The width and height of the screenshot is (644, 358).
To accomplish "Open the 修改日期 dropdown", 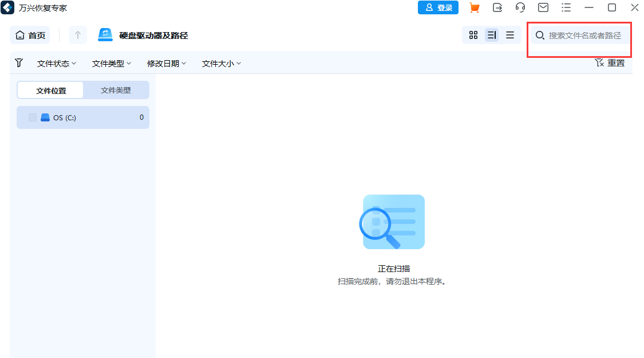I will (166, 63).
